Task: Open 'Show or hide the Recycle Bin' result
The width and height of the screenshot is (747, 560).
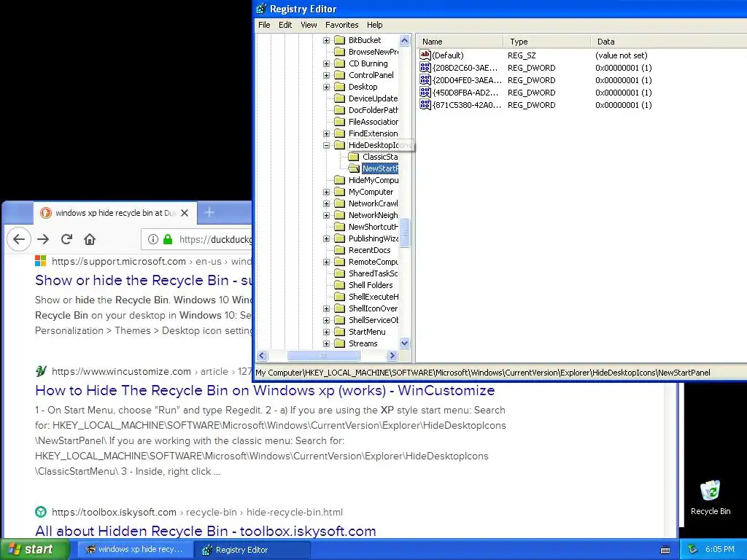Action: click(x=144, y=281)
